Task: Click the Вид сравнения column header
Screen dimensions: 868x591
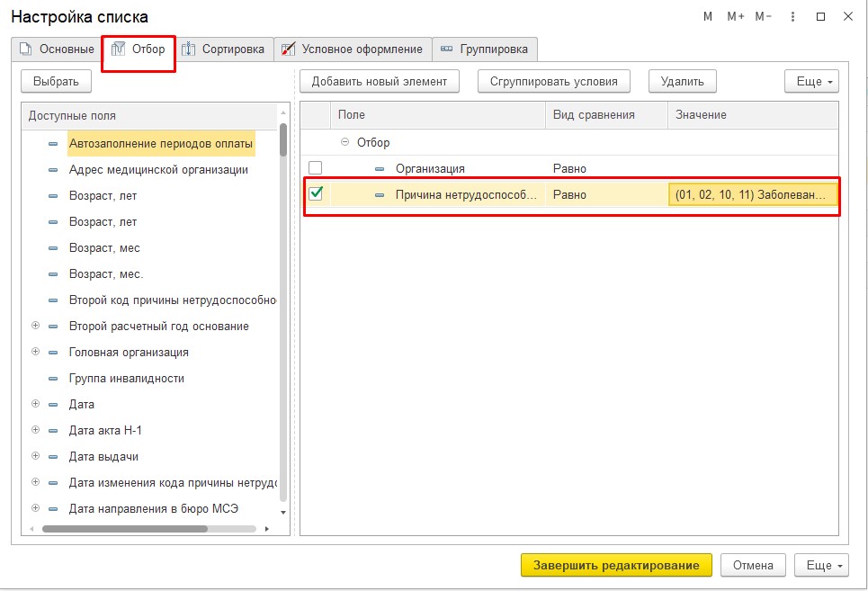Action: coord(607,115)
